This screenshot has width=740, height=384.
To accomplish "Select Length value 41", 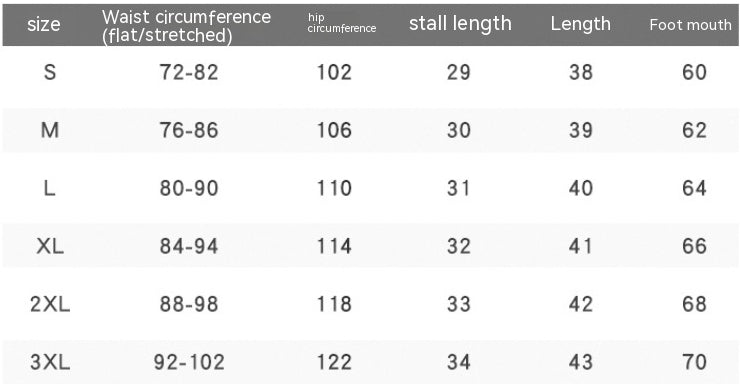I will 580,246.
